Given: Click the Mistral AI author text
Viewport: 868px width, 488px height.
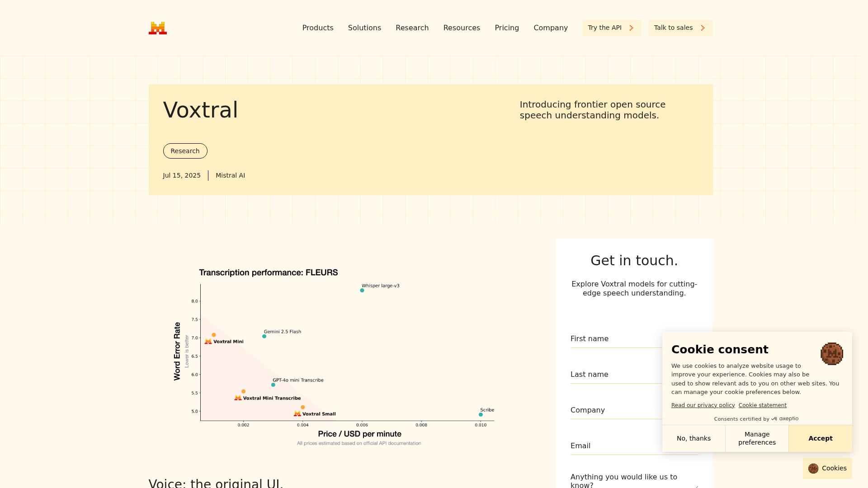Looking at the screenshot, I should [230, 175].
